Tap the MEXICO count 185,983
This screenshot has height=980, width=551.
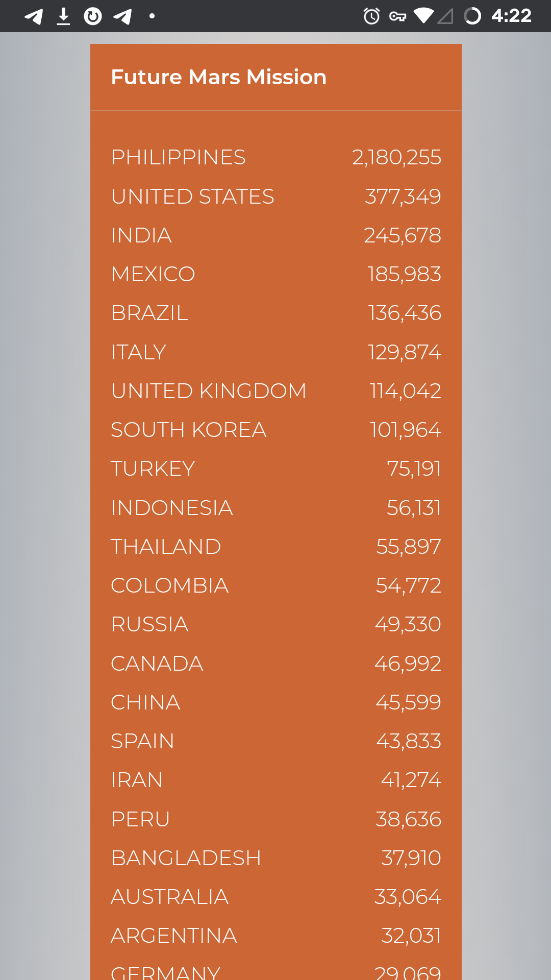click(404, 274)
